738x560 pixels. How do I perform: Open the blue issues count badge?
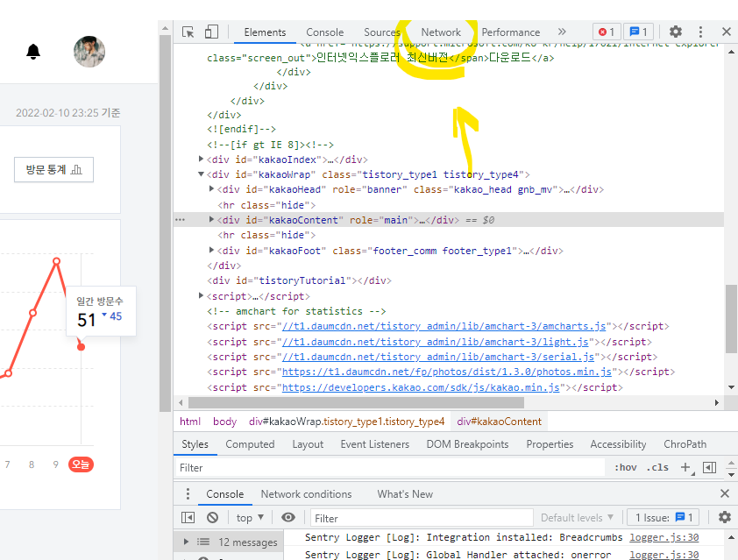coord(639,32)
